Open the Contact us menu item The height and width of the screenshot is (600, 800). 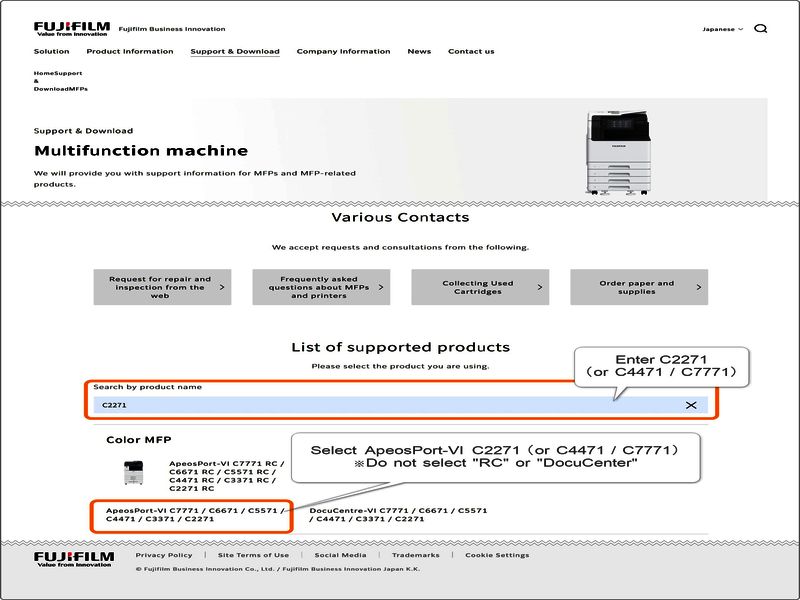pos(471,52)
